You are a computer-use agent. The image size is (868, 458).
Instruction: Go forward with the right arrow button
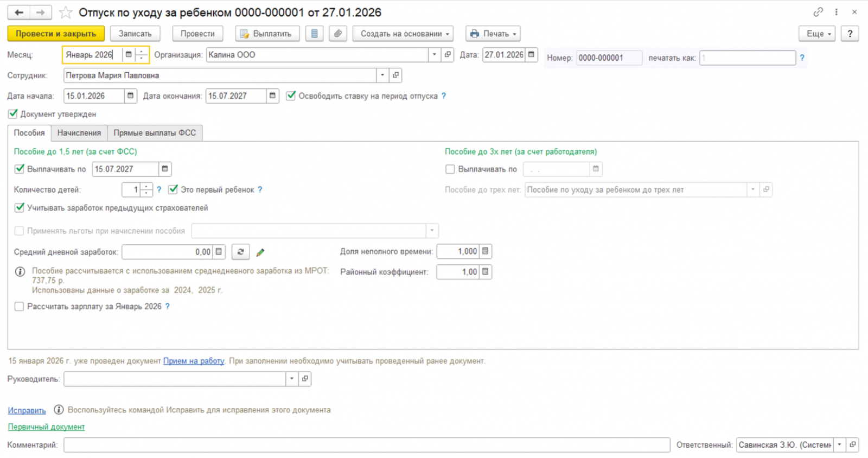pyautogui.click(x=41, y=12)
